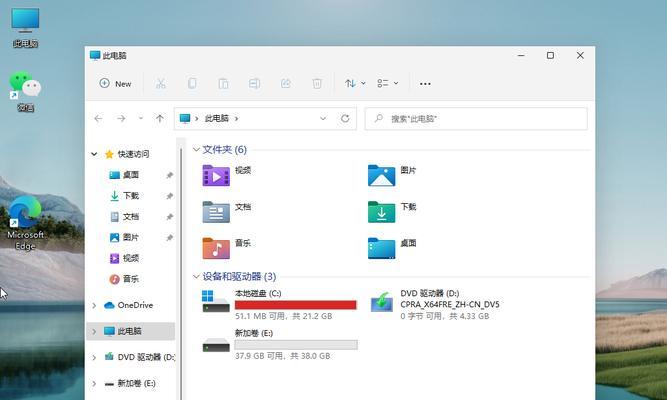Click the Paste clipboard icon
Screen dimensions: 667x400
point(223,83)
